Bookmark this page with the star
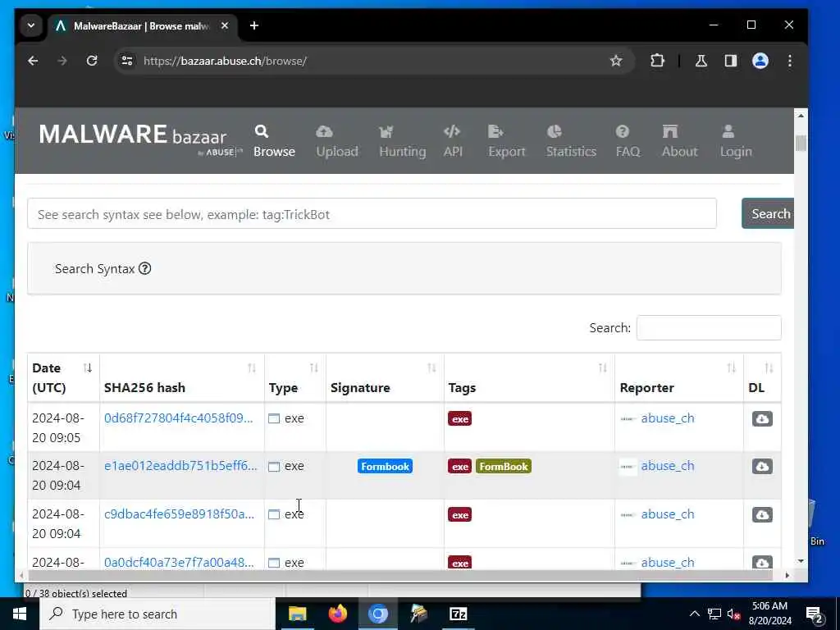 (616, 61)
